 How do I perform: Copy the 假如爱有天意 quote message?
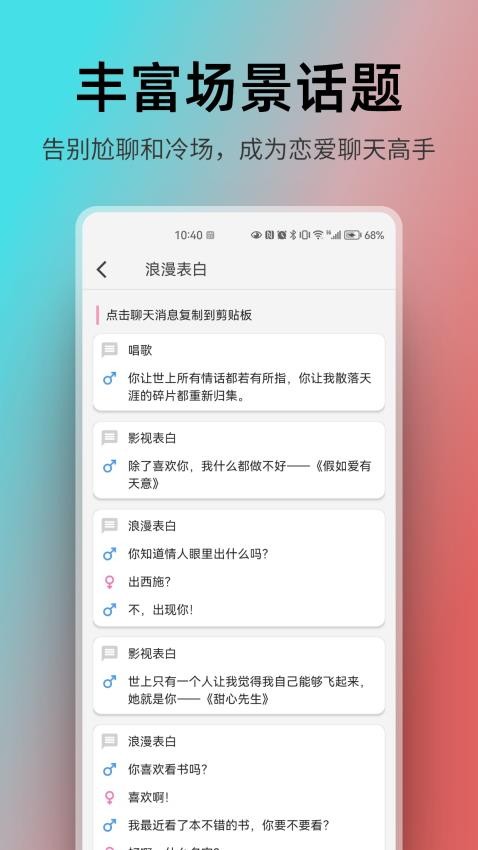(249, 474)
